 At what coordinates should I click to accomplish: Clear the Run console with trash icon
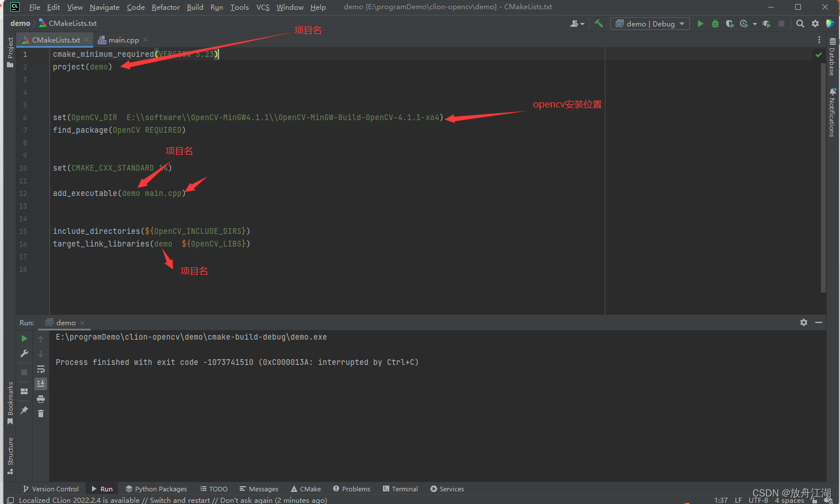pyautogui.click(x=40, y=413)
